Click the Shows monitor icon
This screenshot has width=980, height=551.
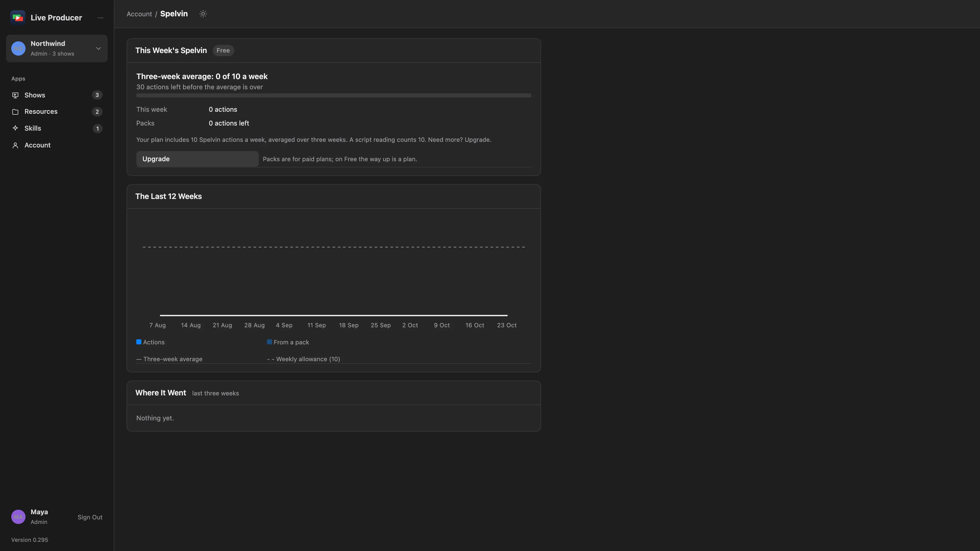tap(15, 95)
